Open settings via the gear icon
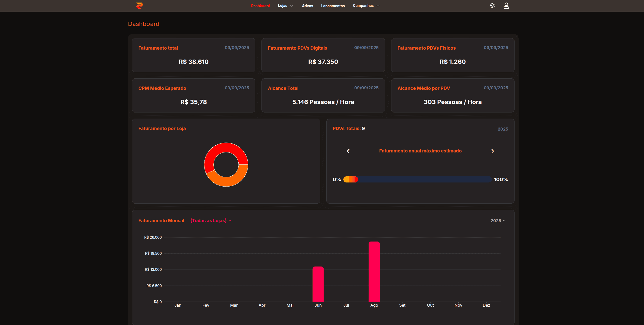 click(x=492, y=6)
